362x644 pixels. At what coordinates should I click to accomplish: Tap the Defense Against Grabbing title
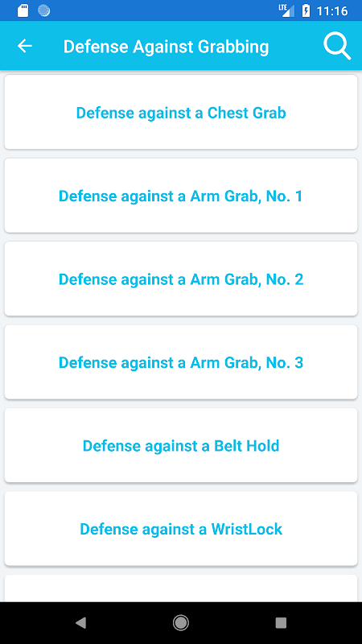(x=167, y=47)
